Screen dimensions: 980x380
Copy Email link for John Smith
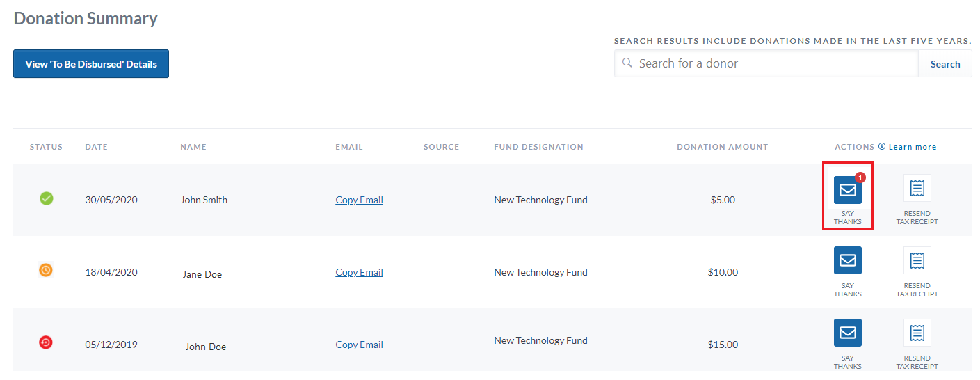tap(359, 200)
